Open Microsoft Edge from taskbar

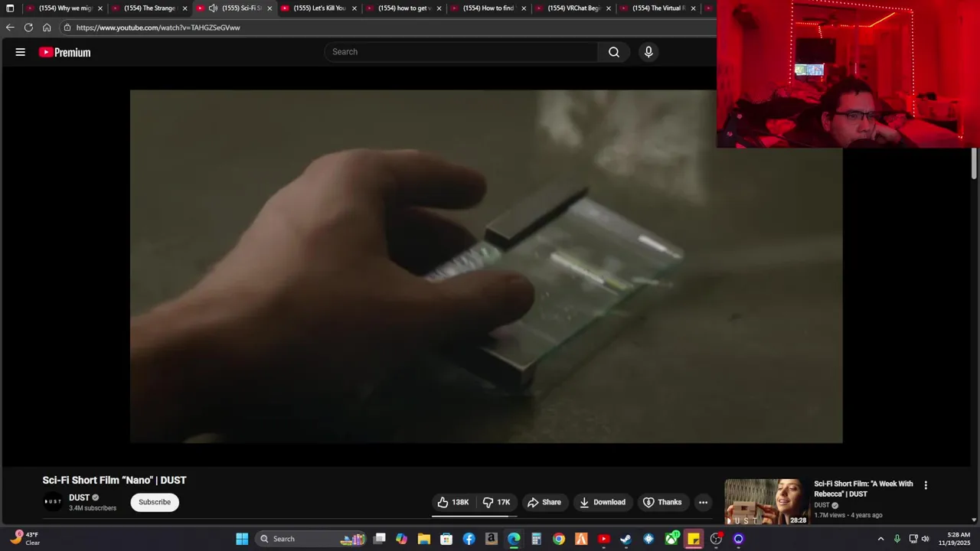514,539
